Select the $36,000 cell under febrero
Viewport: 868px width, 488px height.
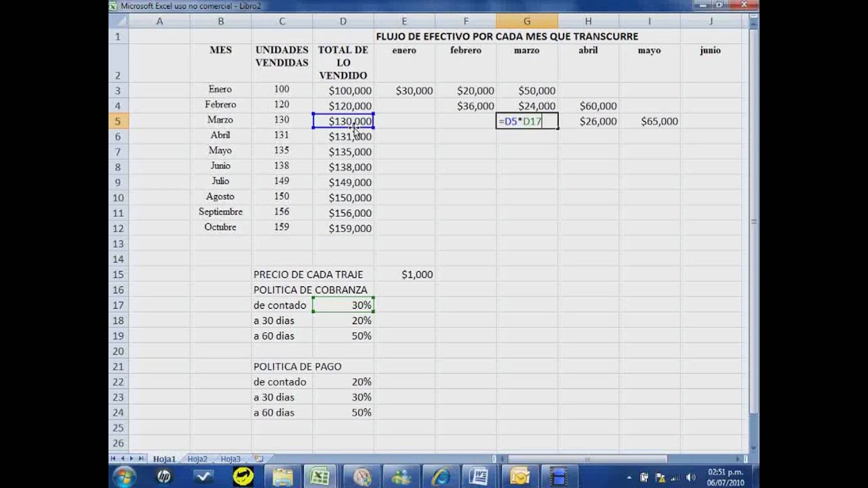466,106
